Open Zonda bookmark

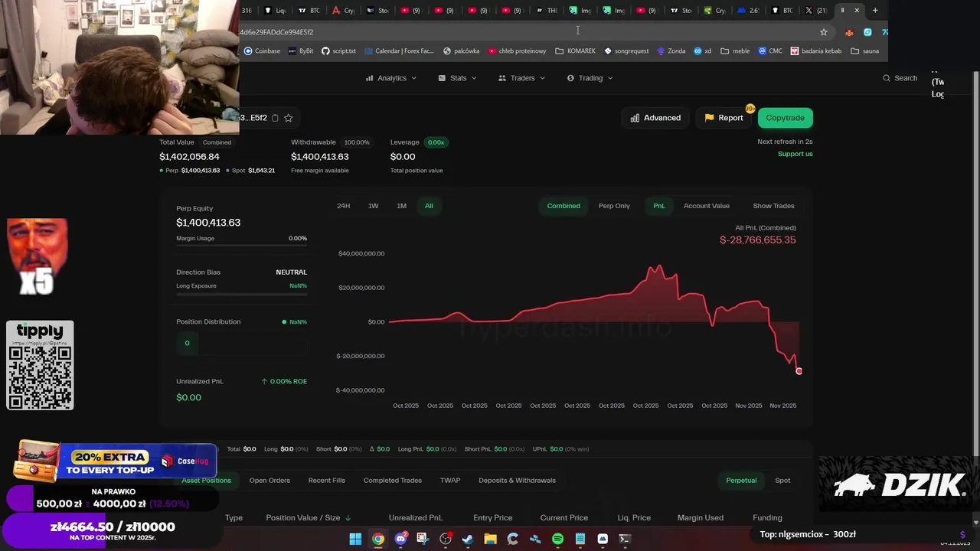[671, 51]
